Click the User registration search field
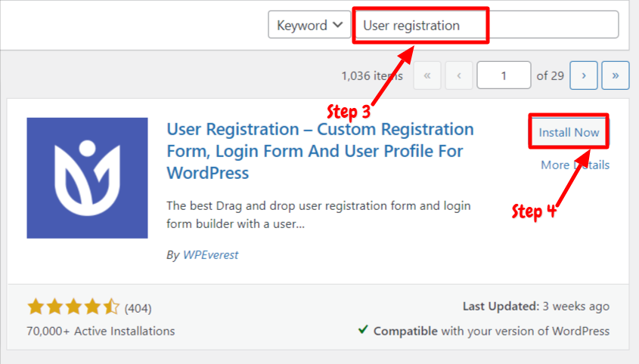The width and height of the screenshot is (639, 364). 487,25
